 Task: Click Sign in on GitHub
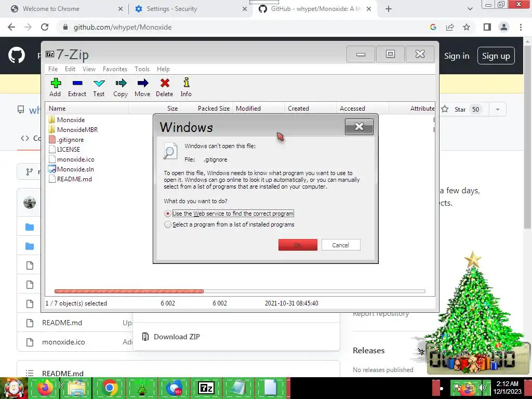[x=457, y=56]
